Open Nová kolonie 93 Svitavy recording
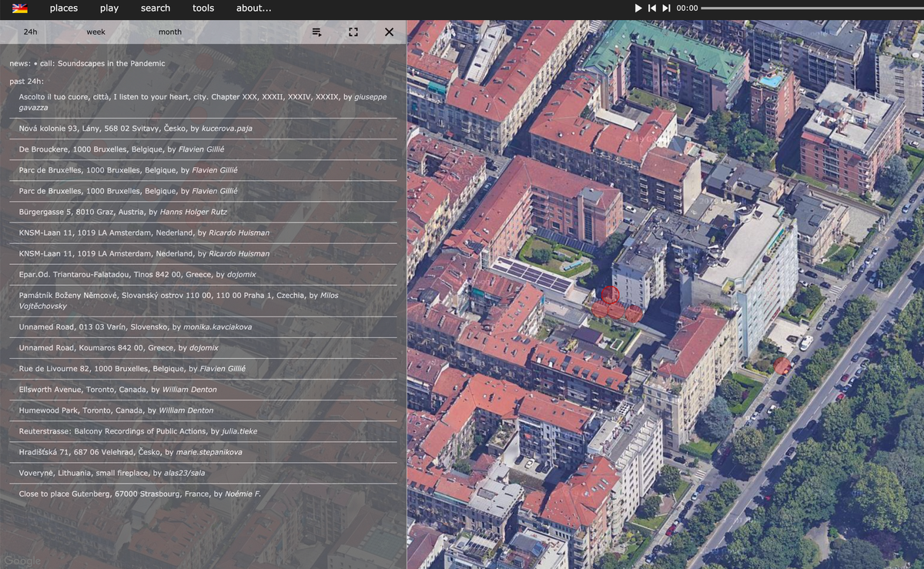Screen dimensions: 924x569 [x=203, y=129]
